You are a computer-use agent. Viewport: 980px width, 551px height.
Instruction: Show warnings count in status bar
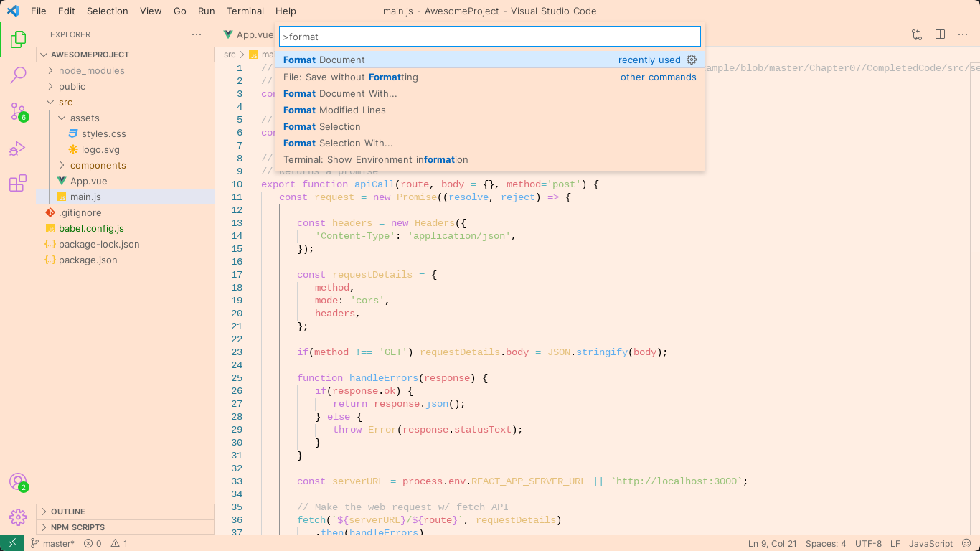click(119, 543)
